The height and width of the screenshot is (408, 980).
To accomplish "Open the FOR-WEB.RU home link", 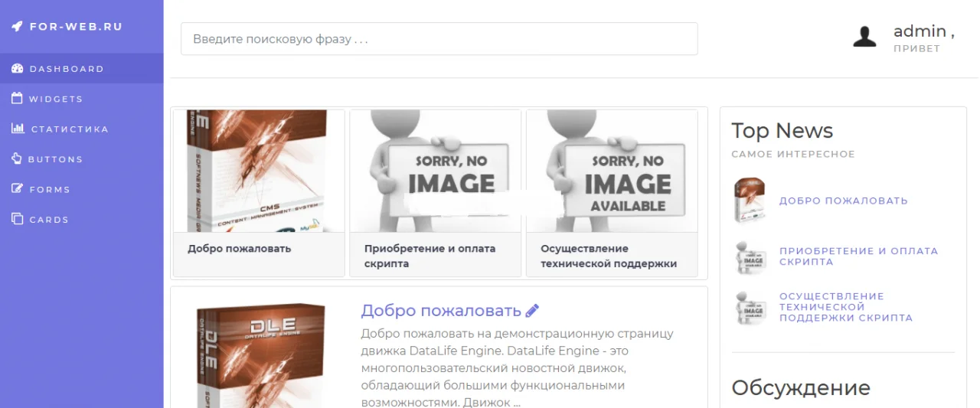I will click(x=76, y=26).
